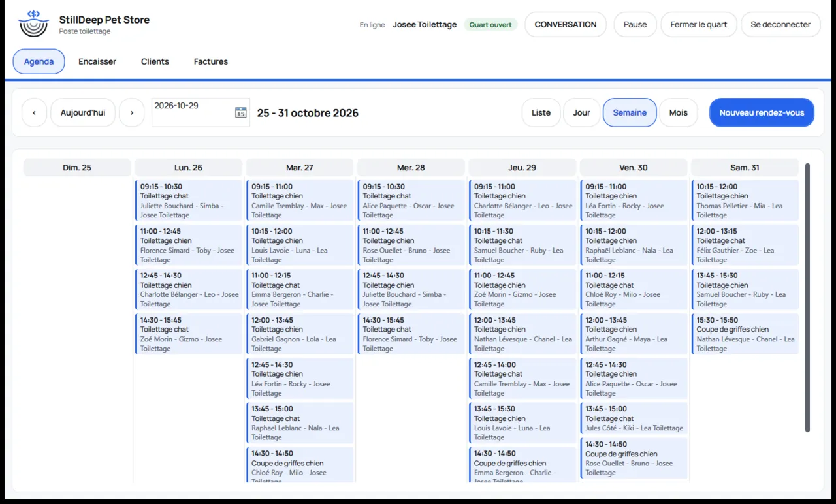Select the Agenda tab

[x=39, y=61]
